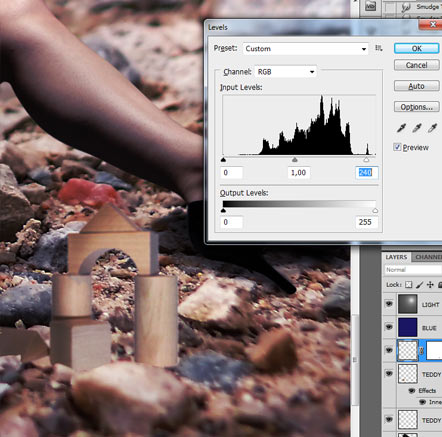Click the input shadow field showing 0
The height and width of the screenshot is (437, 442).
pos(232,172)
